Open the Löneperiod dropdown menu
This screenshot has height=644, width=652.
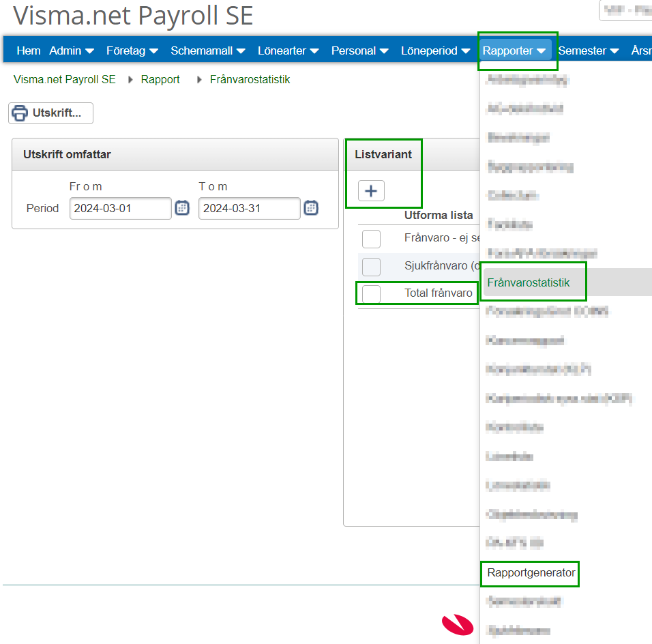click(435, 50)
